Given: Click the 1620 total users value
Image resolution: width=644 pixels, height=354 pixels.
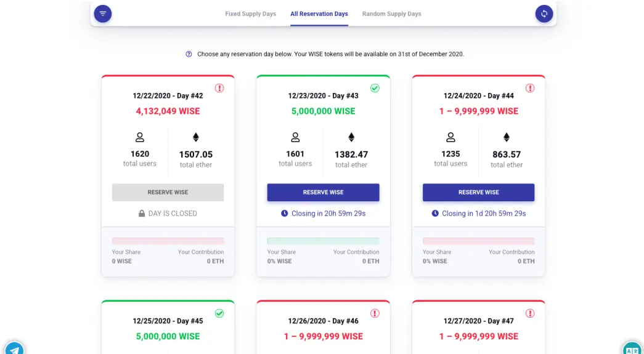Looking at the screenshot, I should coord(140,154).
